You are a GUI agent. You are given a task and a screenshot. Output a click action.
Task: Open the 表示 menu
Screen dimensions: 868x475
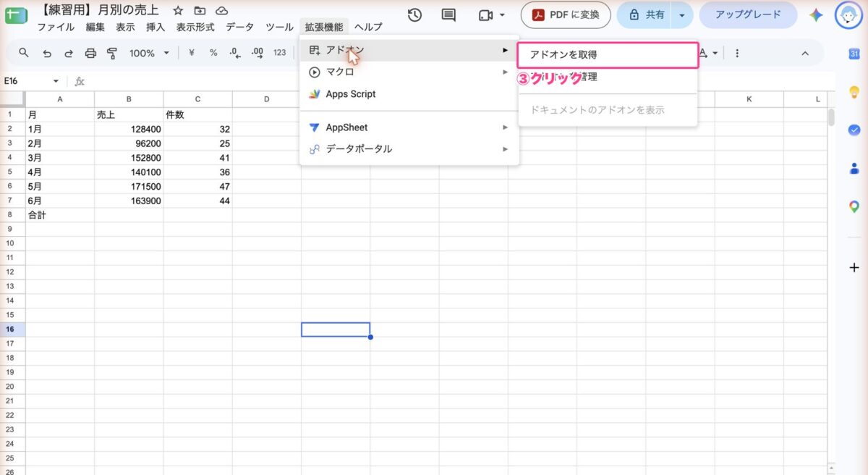point(125,27)
